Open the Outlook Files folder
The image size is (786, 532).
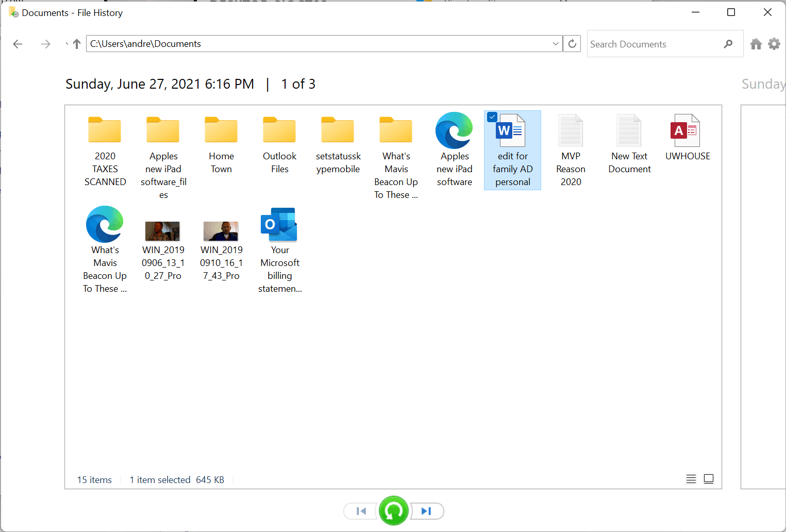[x=279, y=130]
